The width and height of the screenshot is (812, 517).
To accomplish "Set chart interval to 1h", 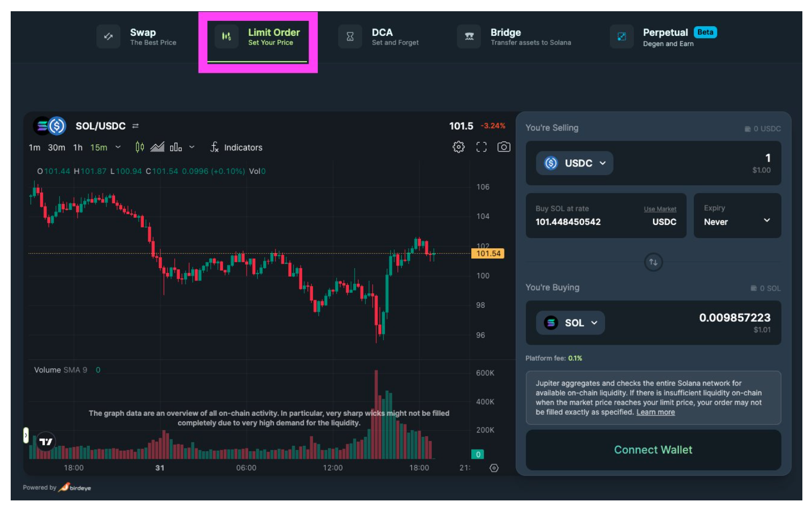I will pyautogui.click(x=78, y=147).
